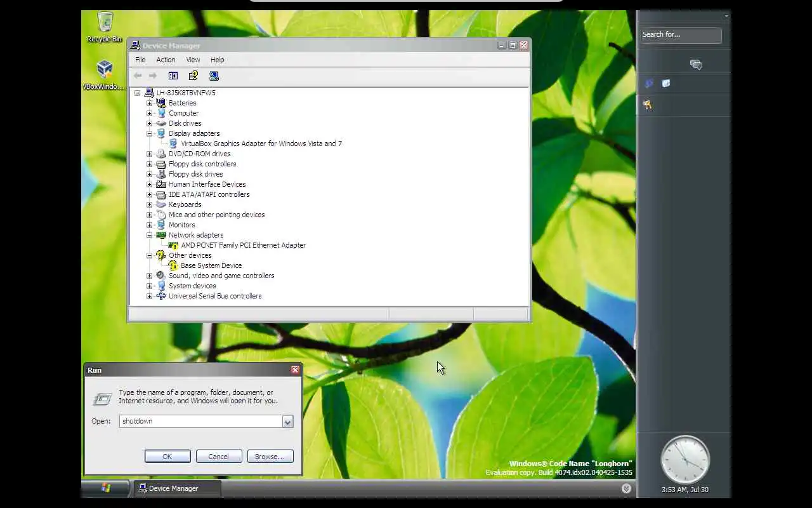Click the Search for... sidebar field
The image size is (812, 508).
[x=680, y=35]
